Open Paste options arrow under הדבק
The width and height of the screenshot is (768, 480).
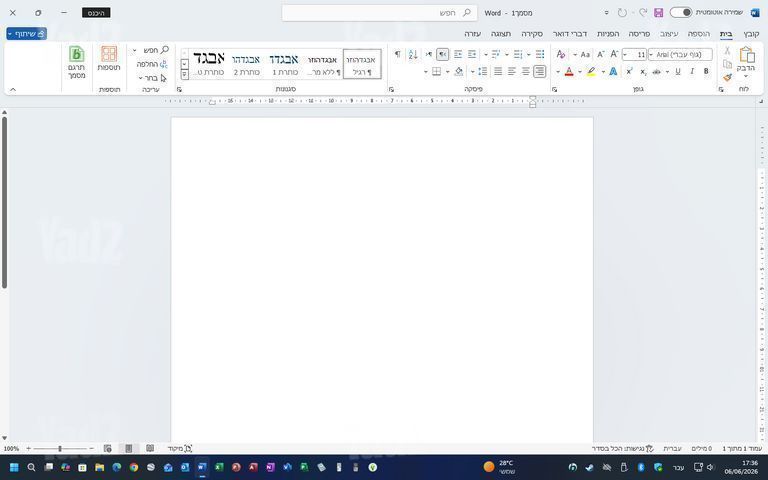tap(746, 76)
